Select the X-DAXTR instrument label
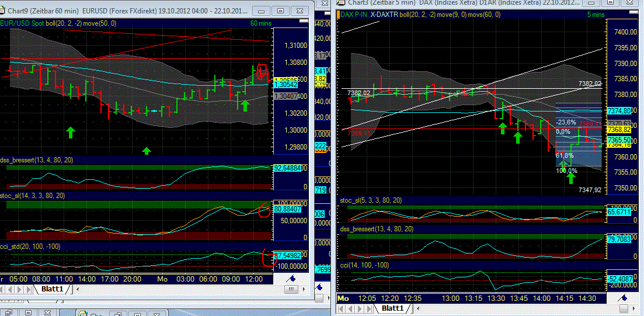This screenshot has height=316, width=644. (x=384, y=15)
